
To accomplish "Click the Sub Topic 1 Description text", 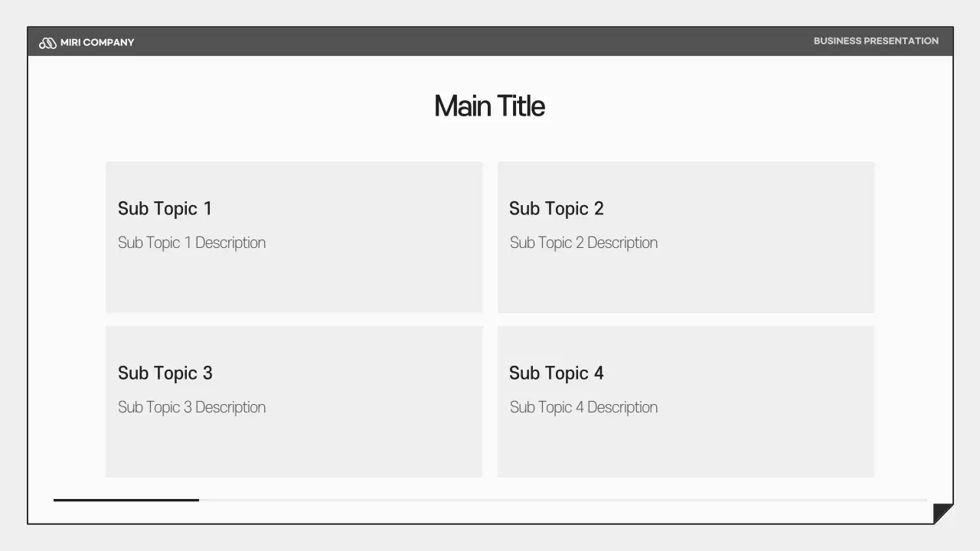I will pyautogui.click(x=191, y=243).
